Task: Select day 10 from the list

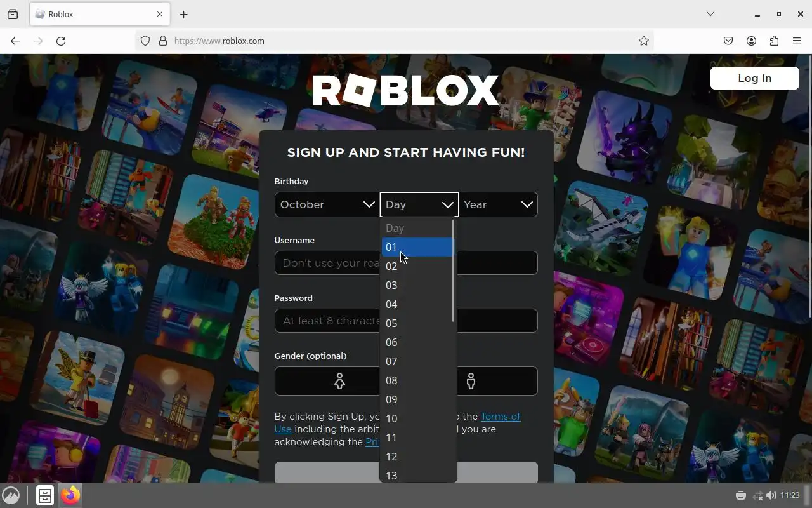Action: (417, 418)
